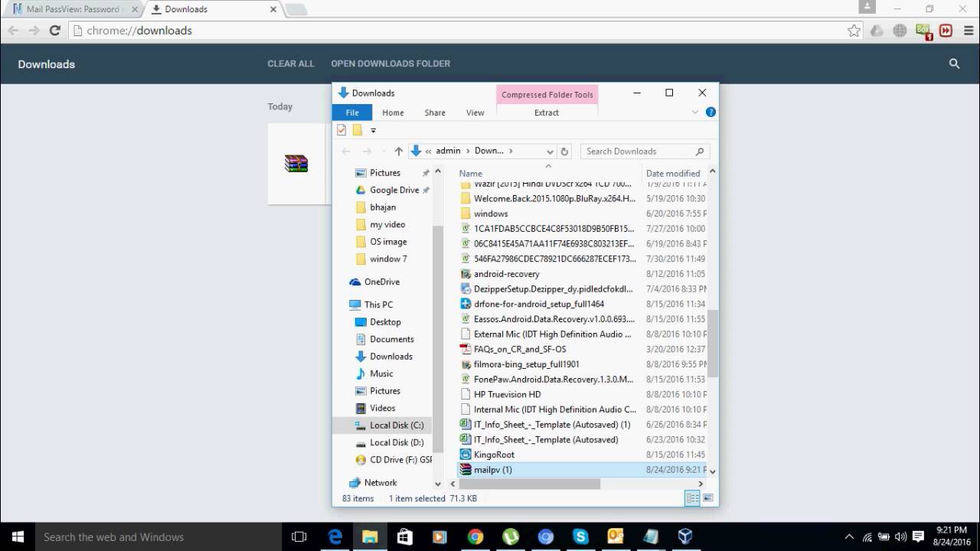Open quick access toolbar customize dropdown
This screenshot has width=980, height=551.
(373, 131)
